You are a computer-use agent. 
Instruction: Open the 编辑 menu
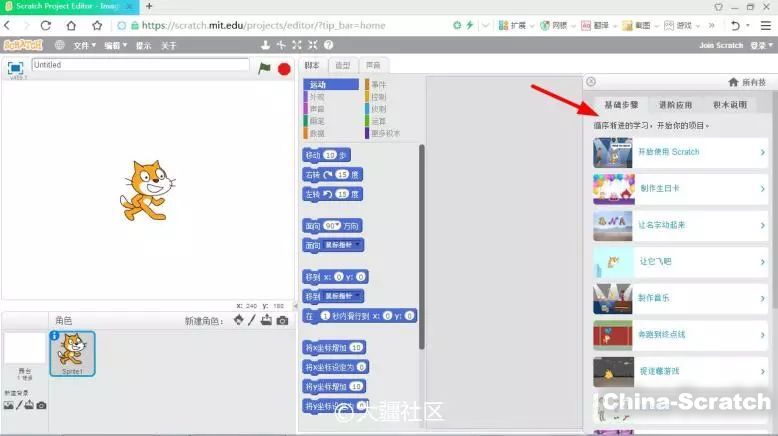(x=115, y=46)
